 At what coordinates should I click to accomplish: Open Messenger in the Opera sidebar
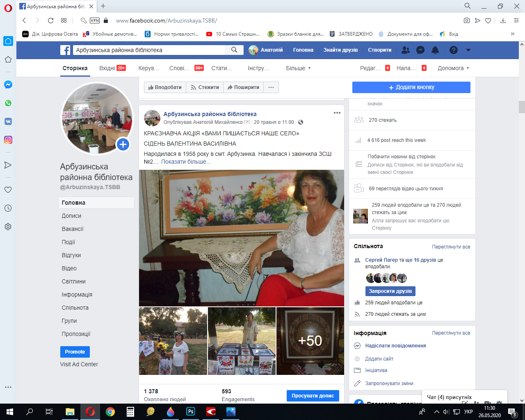8,84
